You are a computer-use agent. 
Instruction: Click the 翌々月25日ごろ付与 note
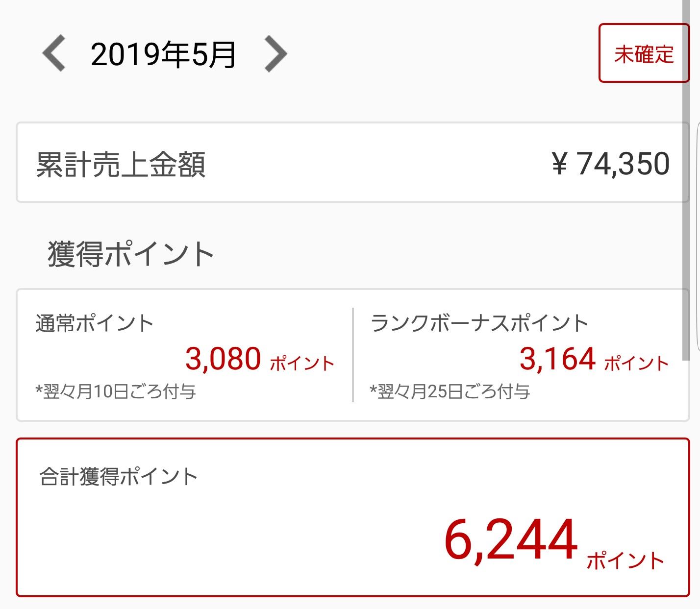point(450,391)
